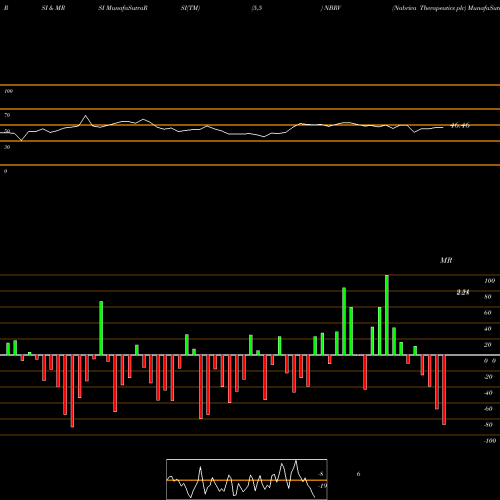The height and width of the screenshot is (500, 500).
Task: Click the -19 value beside the mini chart
Action: 322,486
